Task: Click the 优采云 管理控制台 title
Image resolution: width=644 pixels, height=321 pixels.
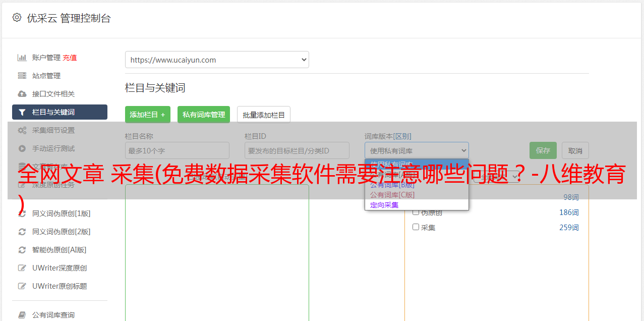Action: tap(69, 18)
